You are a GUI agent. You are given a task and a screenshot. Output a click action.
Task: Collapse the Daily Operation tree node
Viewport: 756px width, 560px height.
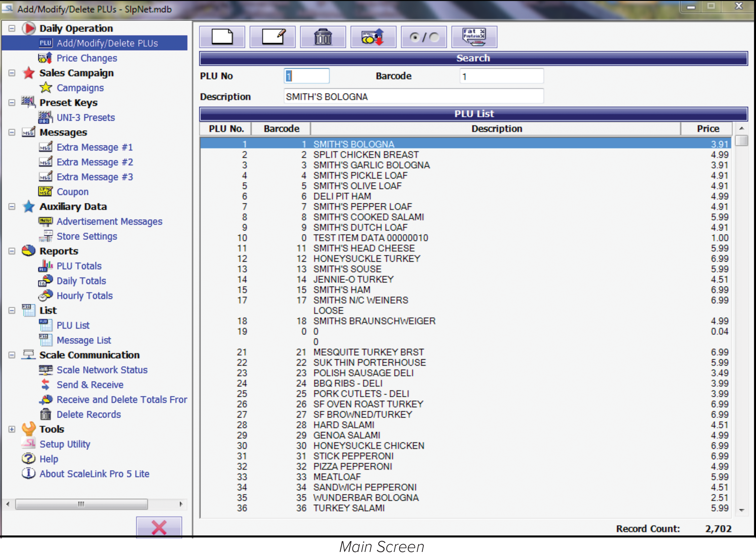(12, 29)
